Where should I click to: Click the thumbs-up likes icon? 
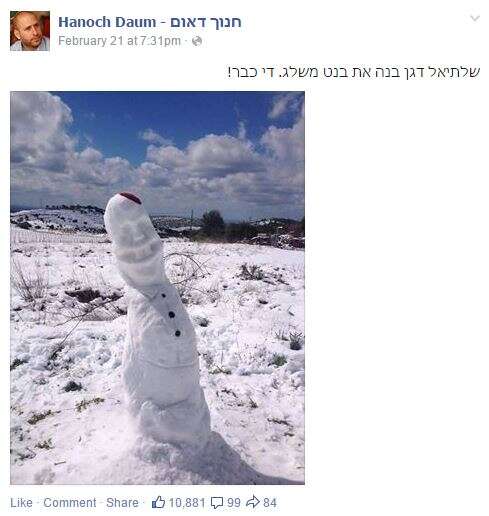click(158, 502)
